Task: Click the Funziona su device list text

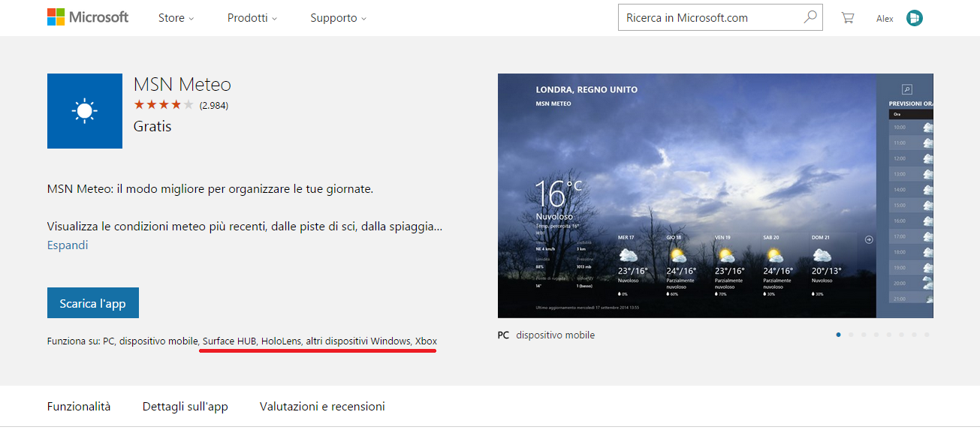Action: pos(242,341)
